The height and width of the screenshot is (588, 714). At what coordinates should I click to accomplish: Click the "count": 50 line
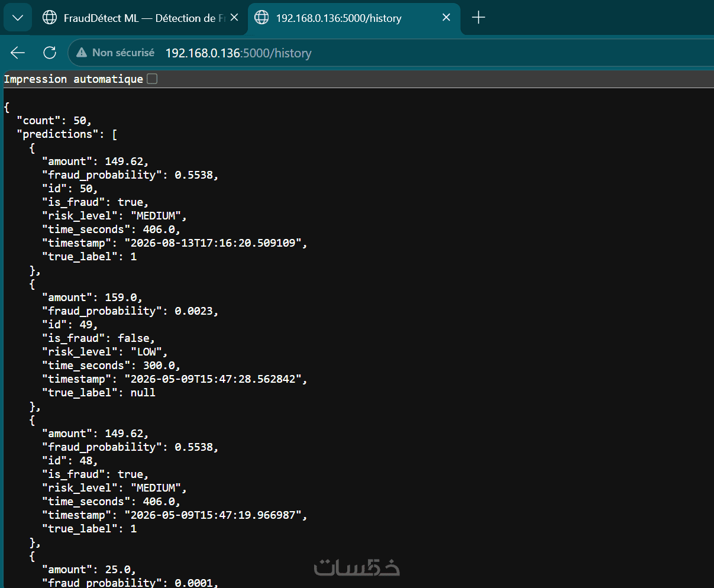click(54, 120)
